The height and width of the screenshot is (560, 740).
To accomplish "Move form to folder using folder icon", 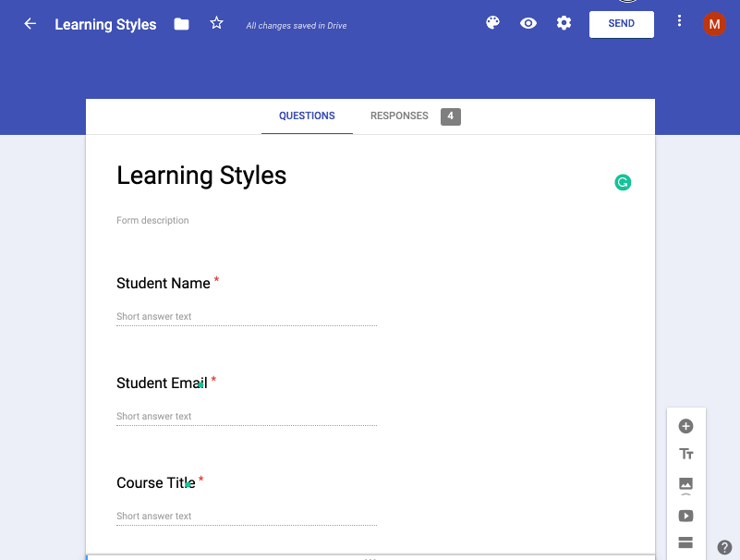I will [x=181, y=24].
